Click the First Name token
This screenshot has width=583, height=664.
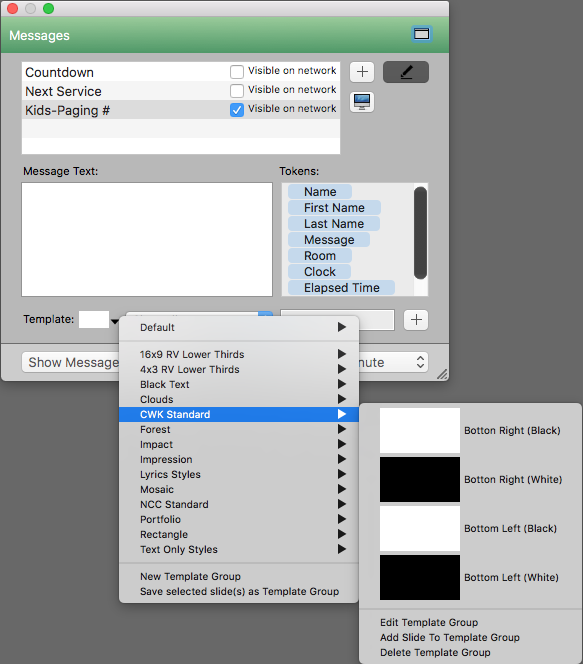click(x=334, y=208)
